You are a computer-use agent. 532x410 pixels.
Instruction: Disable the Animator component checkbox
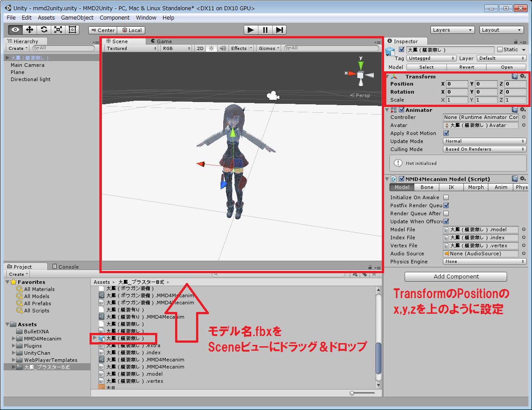point(402,110)
